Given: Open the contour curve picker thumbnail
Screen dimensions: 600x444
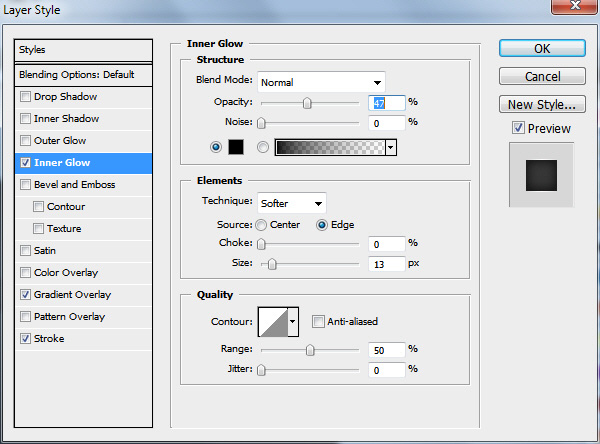Looking at the screenshot, I should point(273,322).
